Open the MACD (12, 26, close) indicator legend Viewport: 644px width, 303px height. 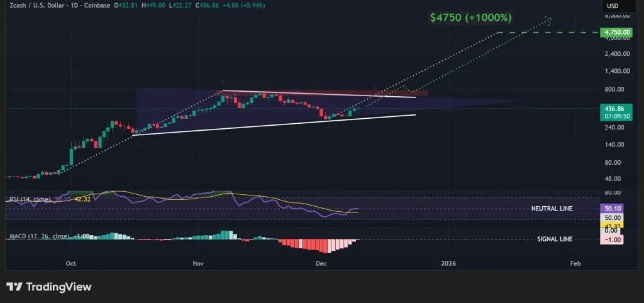[x=38, y=236]
